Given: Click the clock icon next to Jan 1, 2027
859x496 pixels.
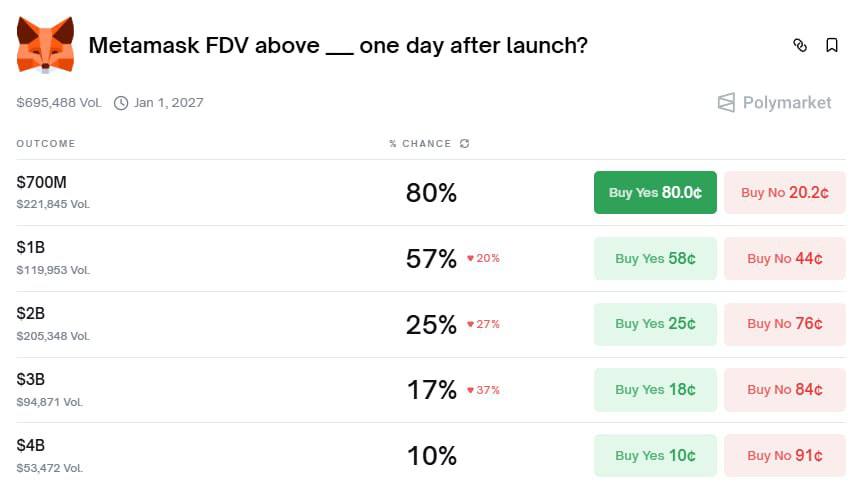Looking at the screenshot, I should pyautogui.click(x=121, y=103).
